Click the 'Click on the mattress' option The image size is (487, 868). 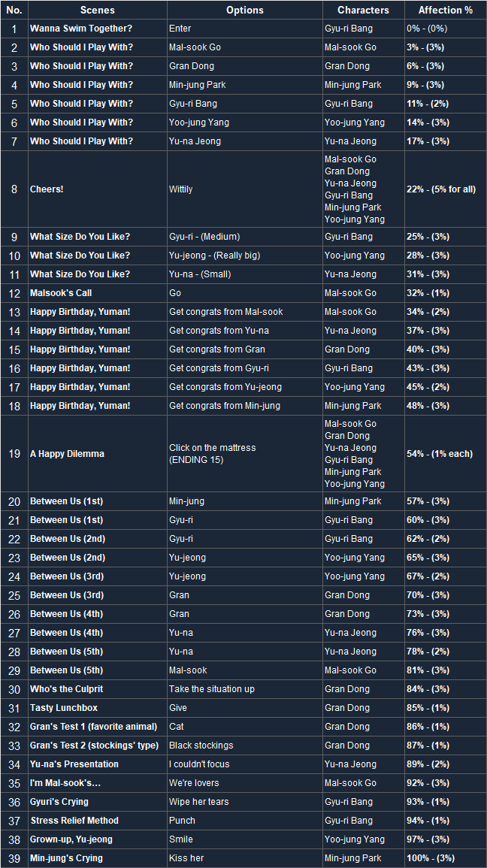click(x=213, y=448)
